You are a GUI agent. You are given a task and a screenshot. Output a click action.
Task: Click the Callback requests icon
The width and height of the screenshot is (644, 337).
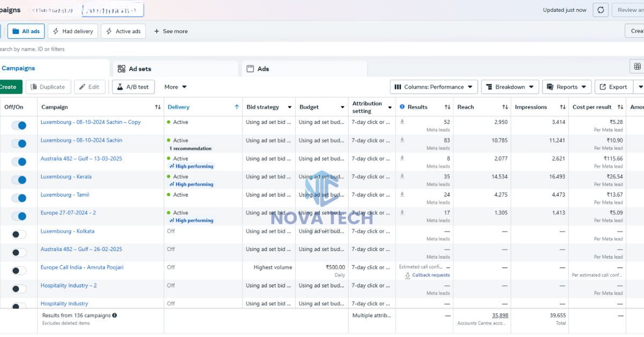(x=408, y=275)
